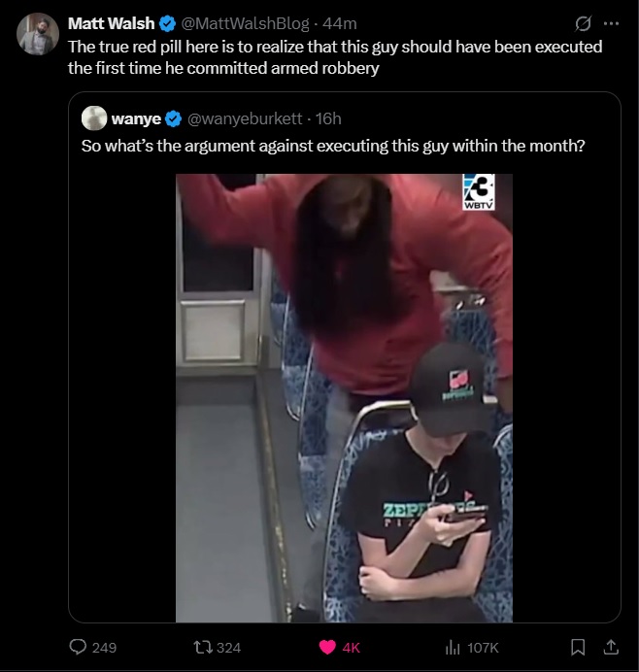Bookmark this post
Image resolution: width=639 pixels, height=672 pixels.
(x=577, y=647)
